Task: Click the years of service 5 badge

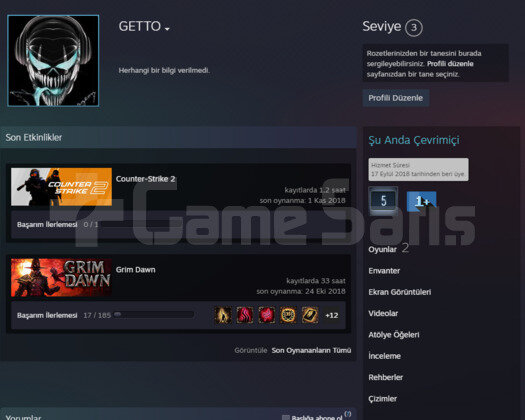Action: 383,201
